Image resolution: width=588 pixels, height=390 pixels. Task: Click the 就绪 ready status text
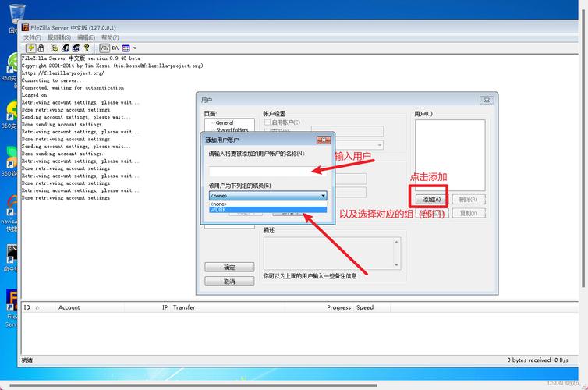coord(27,360)
